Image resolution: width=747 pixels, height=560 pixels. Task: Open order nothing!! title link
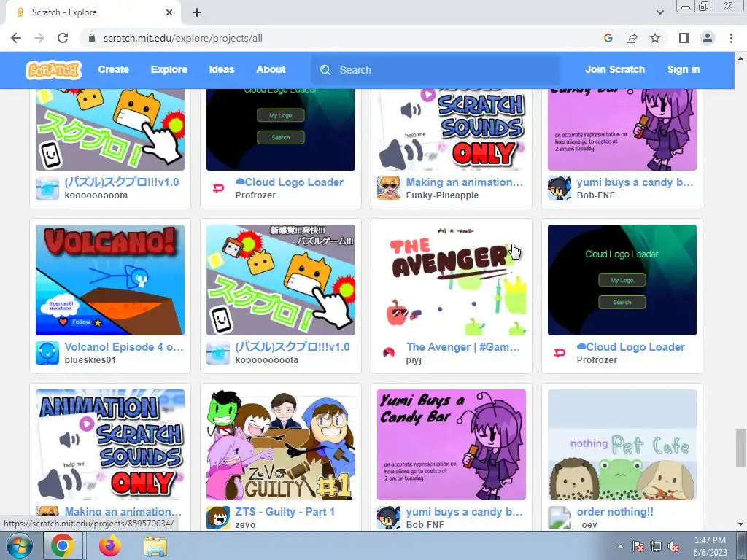pyautogui.click(x=615, y=512)
